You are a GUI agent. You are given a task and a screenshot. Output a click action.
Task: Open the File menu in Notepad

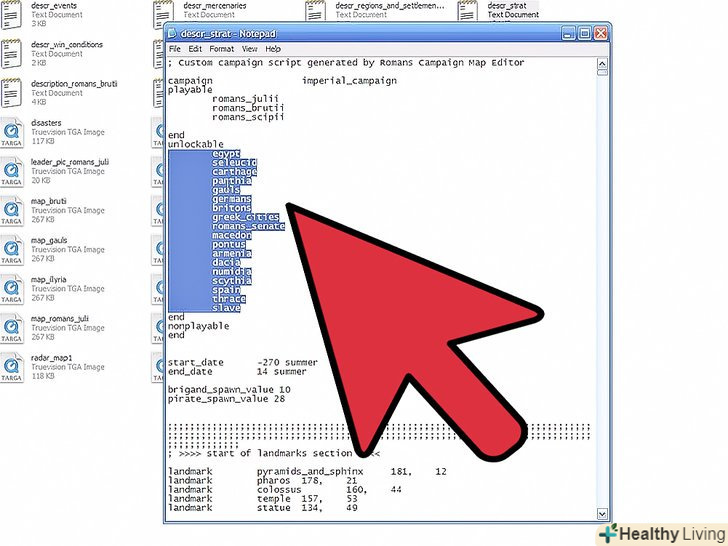175,49
